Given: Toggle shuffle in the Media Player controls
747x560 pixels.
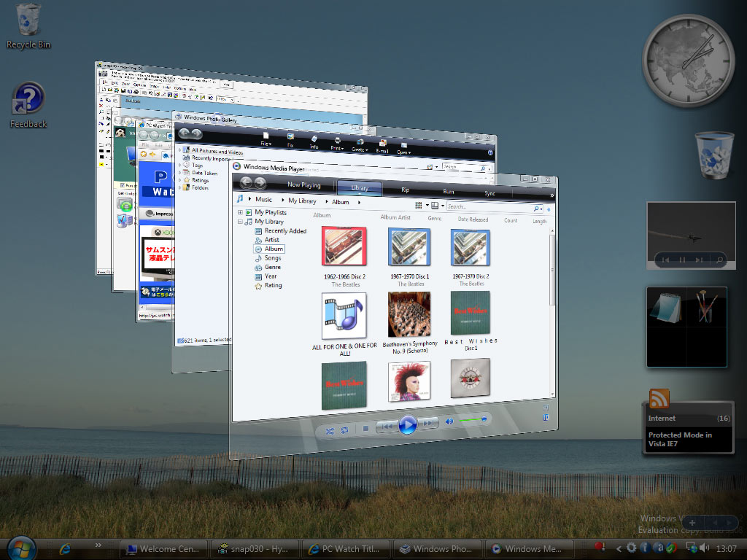Looking at the screenshot, I should [330, 431].
